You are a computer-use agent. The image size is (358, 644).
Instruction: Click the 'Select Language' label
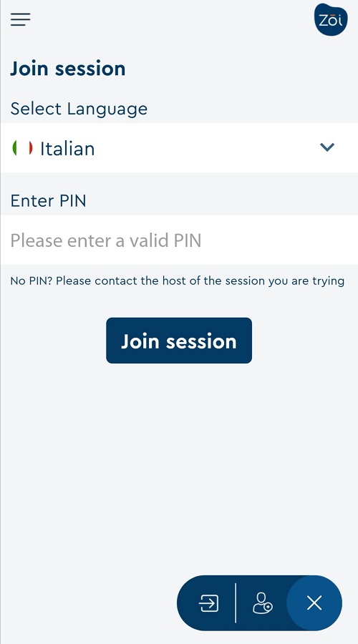[x=79, y=109]
